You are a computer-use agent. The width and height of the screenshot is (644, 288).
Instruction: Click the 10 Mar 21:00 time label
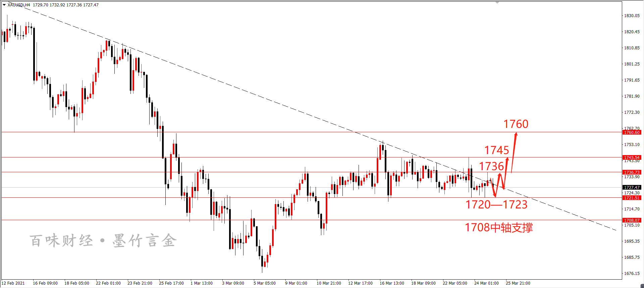(x=329, y=283)
